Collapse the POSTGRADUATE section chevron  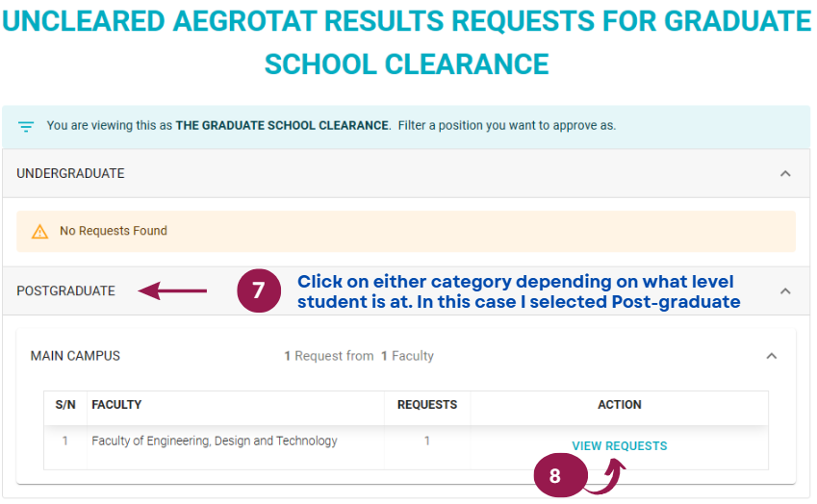coord(785,291)
